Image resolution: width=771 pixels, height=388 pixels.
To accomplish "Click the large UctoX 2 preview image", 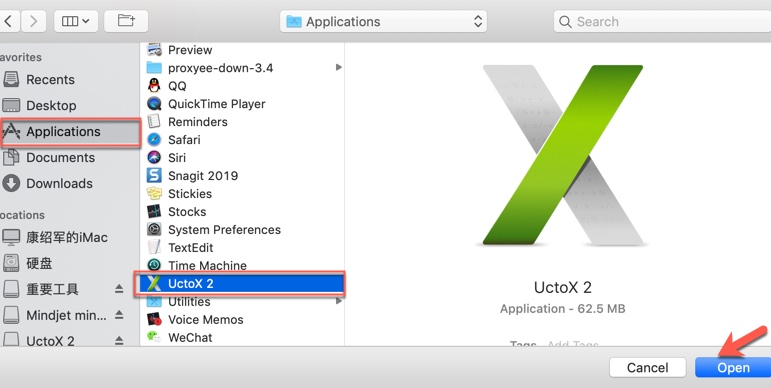I will pyautogui.click(x=563, y=155).
